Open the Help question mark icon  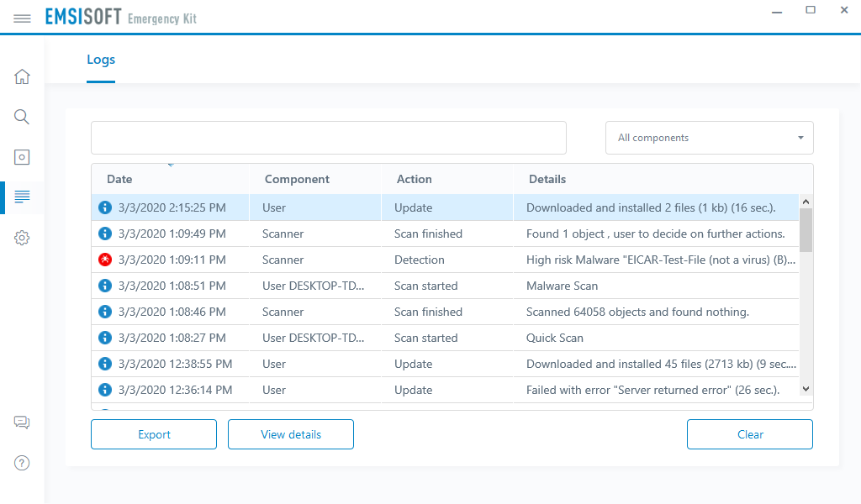point(23,463)
